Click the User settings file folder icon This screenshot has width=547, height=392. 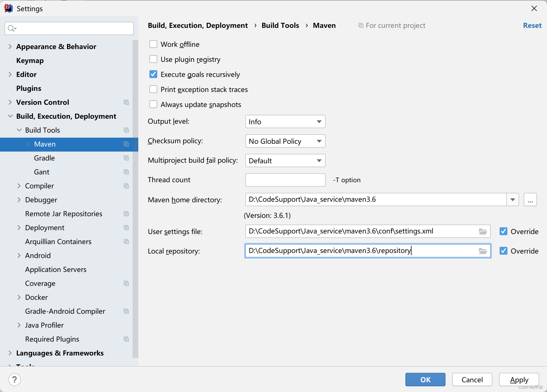(x=483, y=231)
